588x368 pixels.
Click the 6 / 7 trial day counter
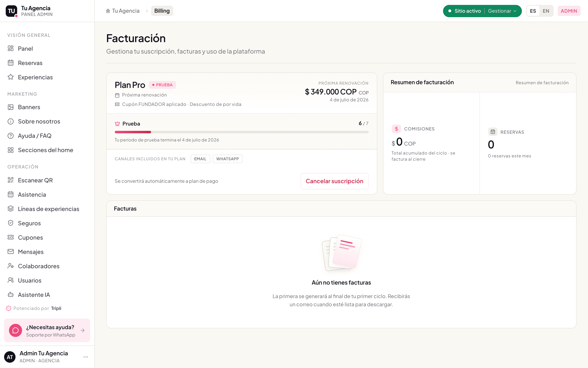[363, 123]
